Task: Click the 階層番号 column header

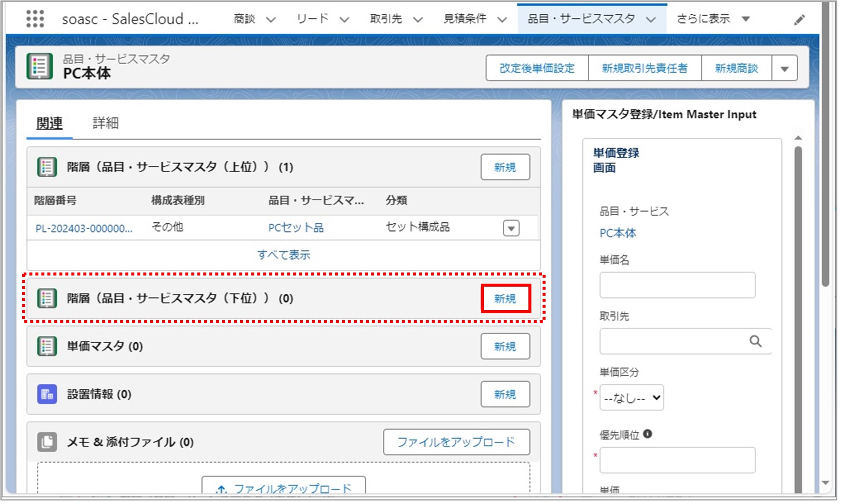Action: click(x=55, y=200)
